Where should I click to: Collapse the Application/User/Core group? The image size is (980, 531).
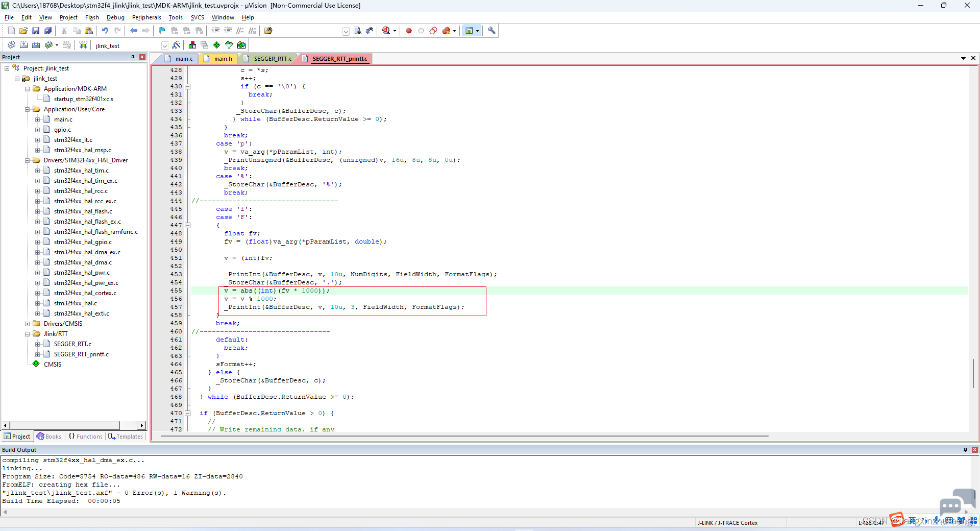[27, 109]
